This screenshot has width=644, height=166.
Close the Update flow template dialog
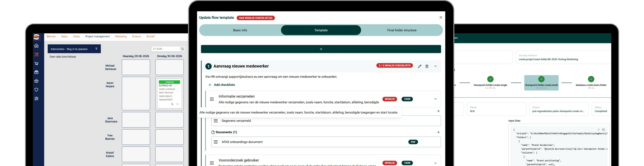click(441, 17)
